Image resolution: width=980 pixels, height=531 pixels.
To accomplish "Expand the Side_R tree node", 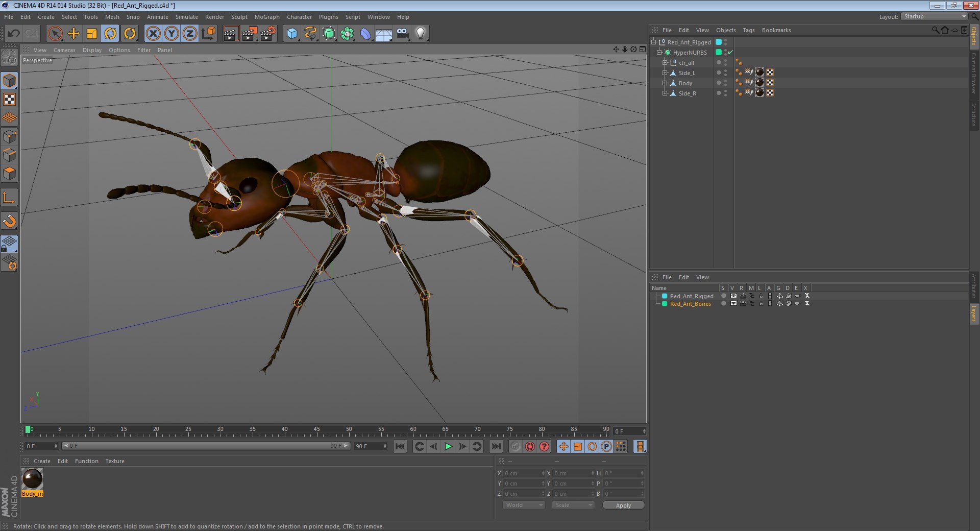I will coord(665,93).
